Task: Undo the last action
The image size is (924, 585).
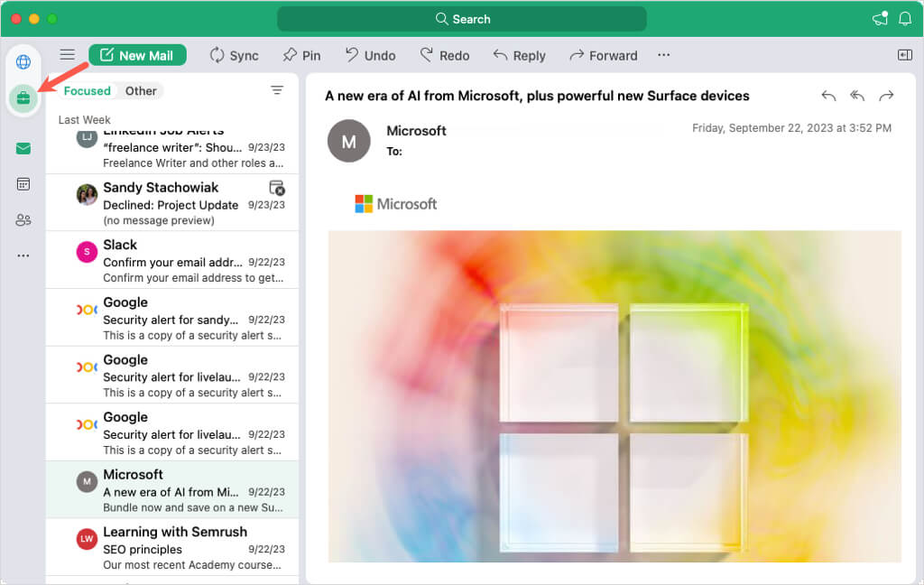Action: click(x=370, y=55)
